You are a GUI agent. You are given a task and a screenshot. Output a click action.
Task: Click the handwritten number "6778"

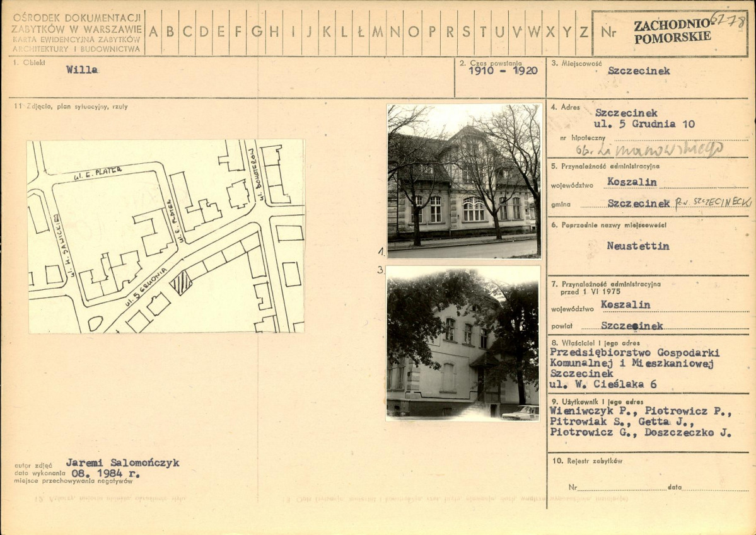pos(728,20)
